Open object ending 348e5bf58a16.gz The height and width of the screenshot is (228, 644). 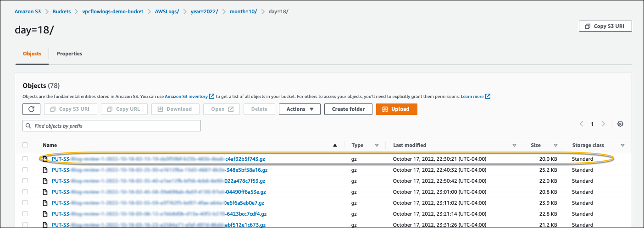[160, 170]
